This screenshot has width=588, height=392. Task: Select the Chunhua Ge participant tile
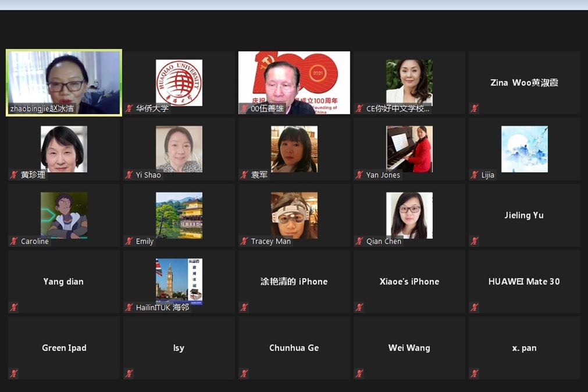(x=294, y=348)
